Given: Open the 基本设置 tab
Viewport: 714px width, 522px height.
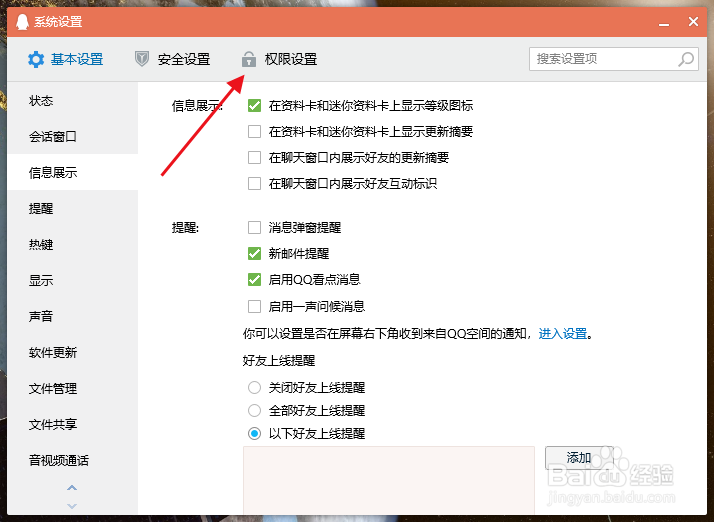Looking at the screenshot, I should click(x=66, y=59).
